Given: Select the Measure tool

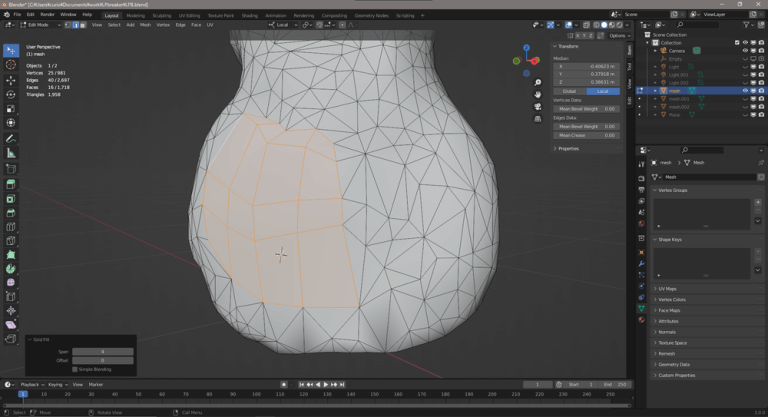Looking at the screenshot, I should pos(11,153).
